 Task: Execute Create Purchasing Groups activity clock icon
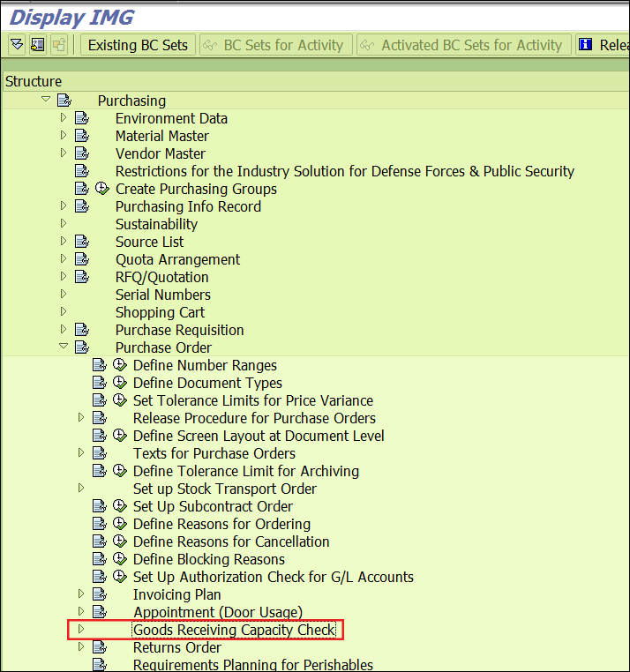(x=102, y=188)
